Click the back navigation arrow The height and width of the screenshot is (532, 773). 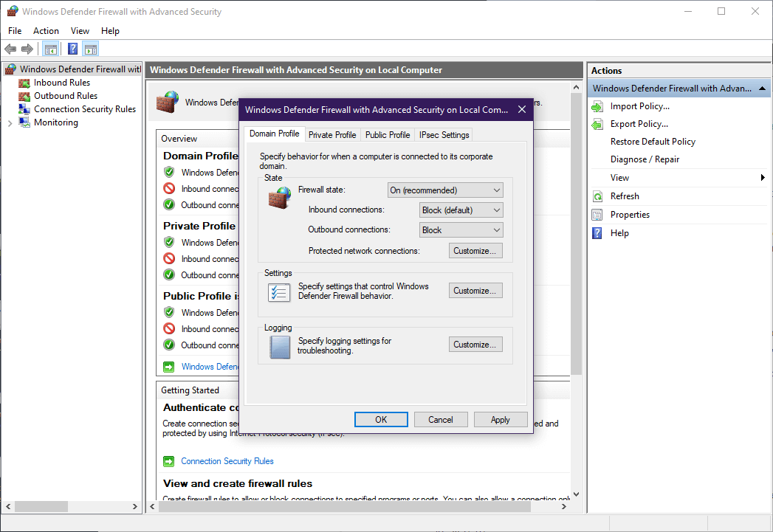[x=10, y=49]
